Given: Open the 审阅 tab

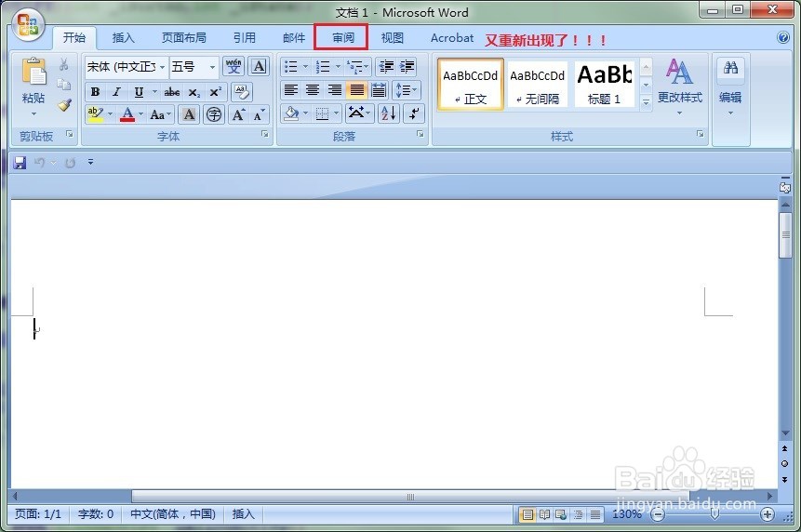Looking at the screenshot, I should click(342, 38).
